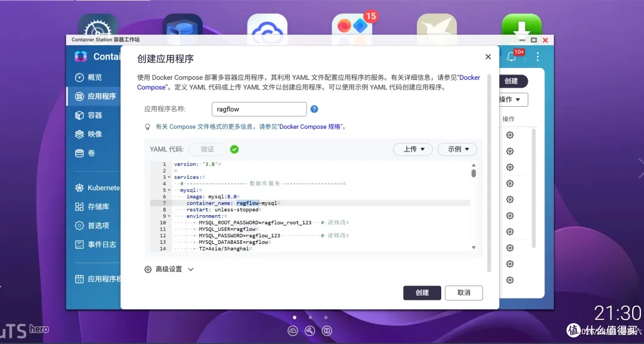
Task: Click the myQNAPcloud circle icon at desktop bottom
Action: click(x=293, y=330)
